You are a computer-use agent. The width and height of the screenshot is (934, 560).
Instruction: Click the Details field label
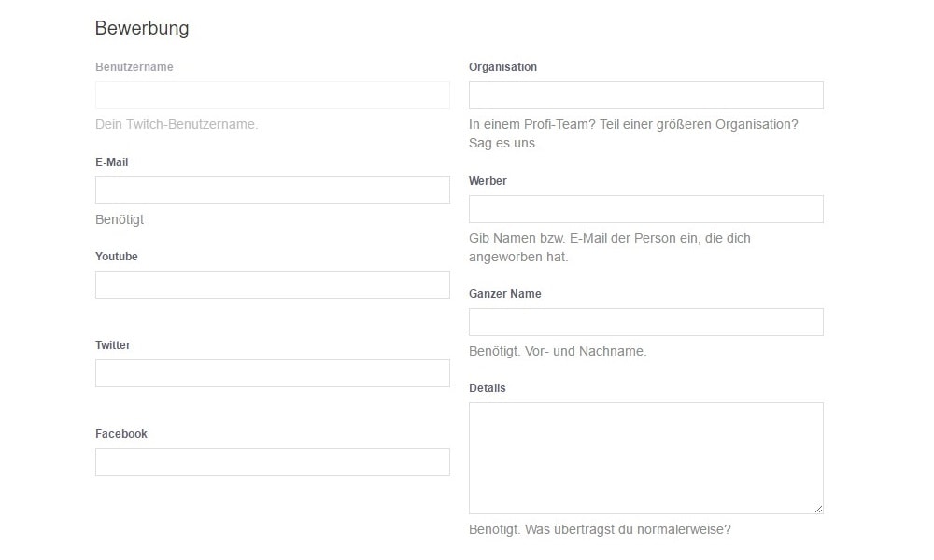click(x=488, y=387)
